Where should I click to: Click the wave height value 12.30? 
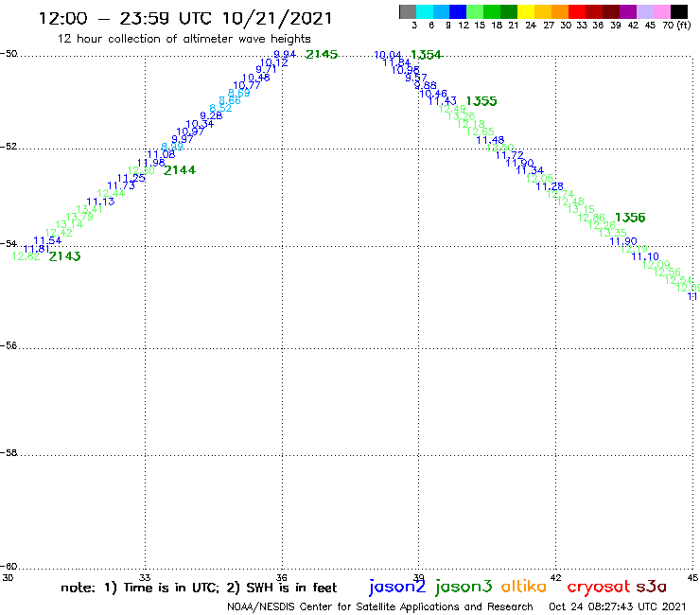pyautogui.click(x=141, y=170)
